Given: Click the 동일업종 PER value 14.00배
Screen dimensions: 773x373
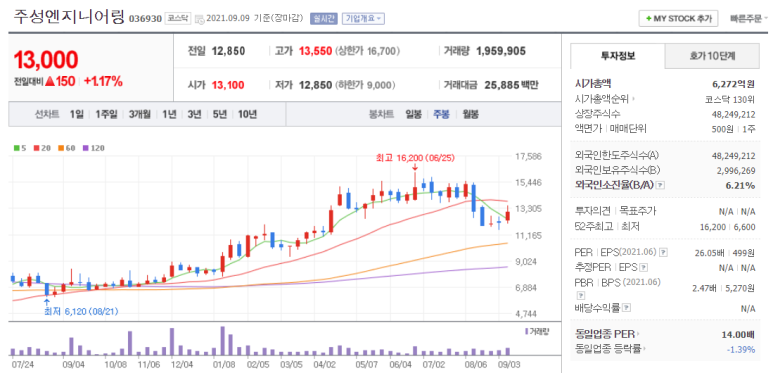Looking at the screenshot, I should tap(738, 334).
